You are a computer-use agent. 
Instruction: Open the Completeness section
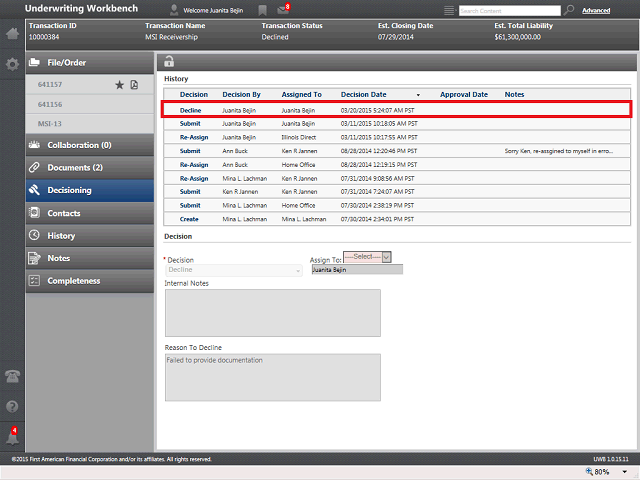coord(90,281)
